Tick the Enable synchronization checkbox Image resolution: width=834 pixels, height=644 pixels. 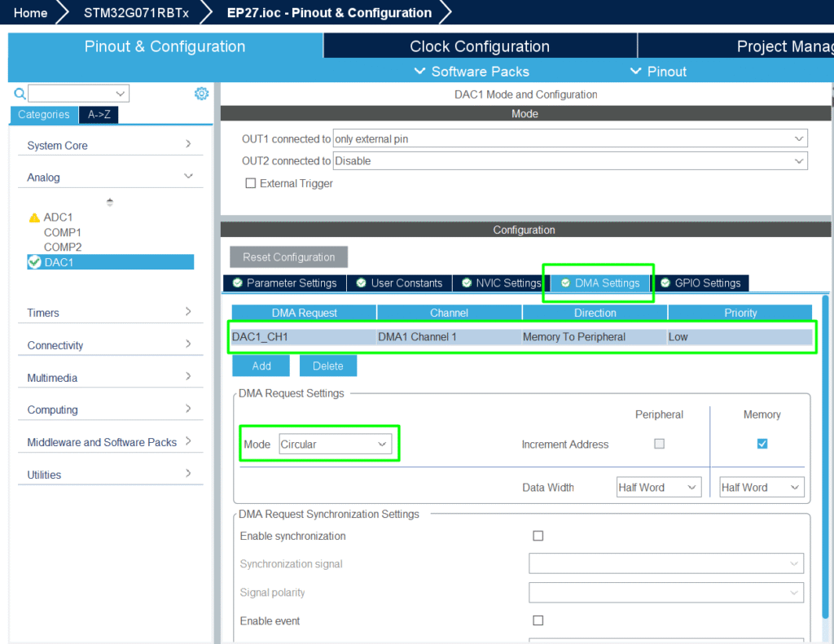[538, 536]
